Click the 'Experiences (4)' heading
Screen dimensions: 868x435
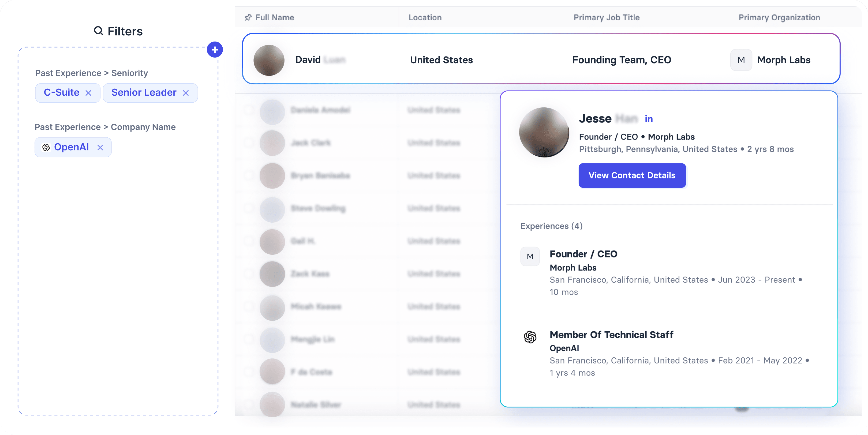(x=551, y=226)
